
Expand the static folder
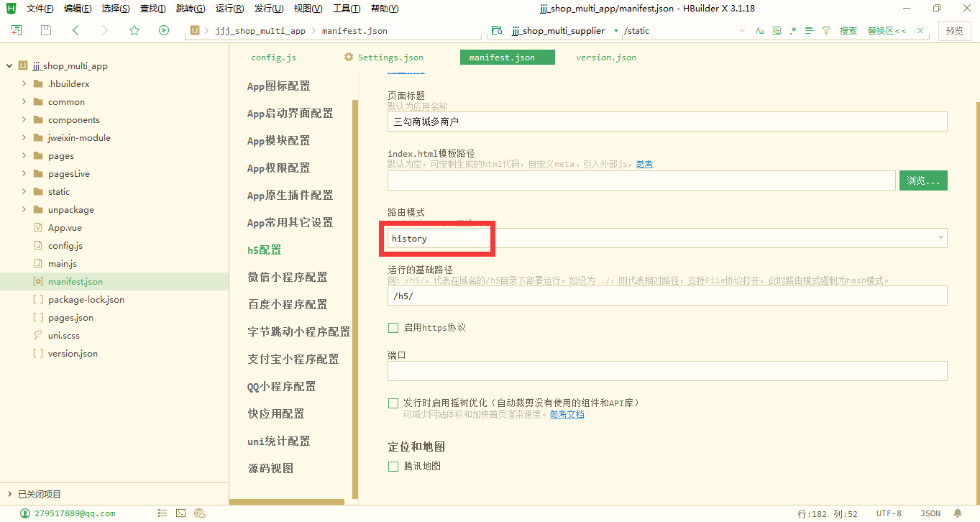24,192
